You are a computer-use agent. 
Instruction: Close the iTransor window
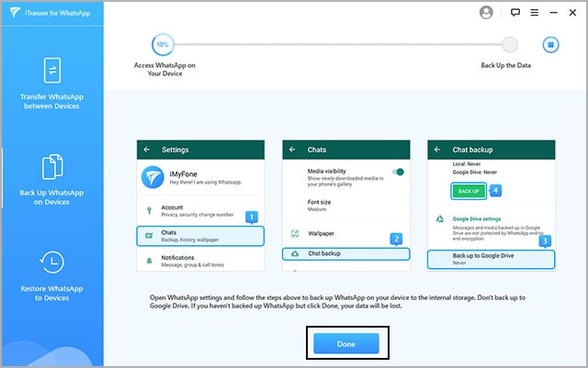point(572,12)
